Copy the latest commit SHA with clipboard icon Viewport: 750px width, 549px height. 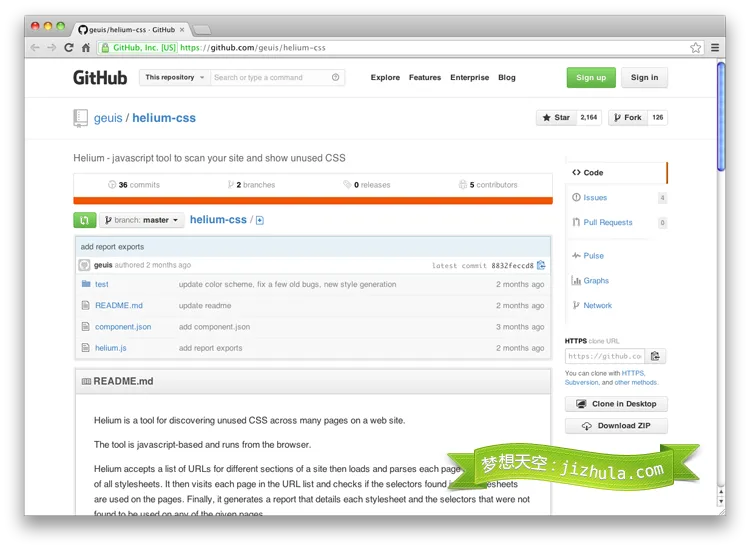pos(541,265)
